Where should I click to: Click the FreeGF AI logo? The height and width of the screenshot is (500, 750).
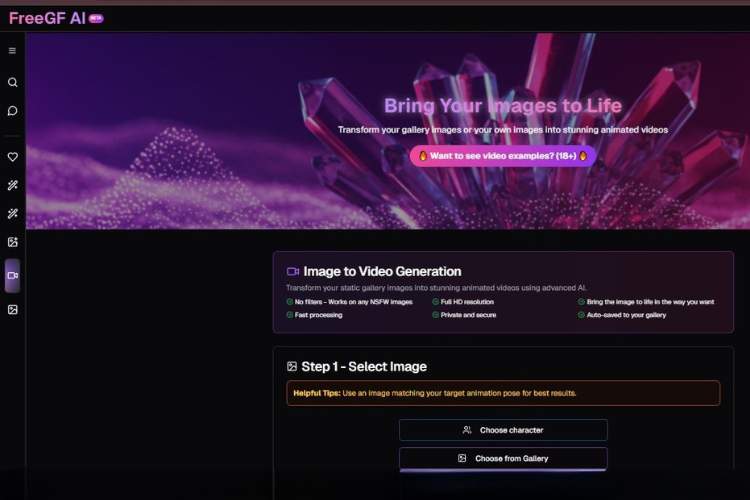47,18
